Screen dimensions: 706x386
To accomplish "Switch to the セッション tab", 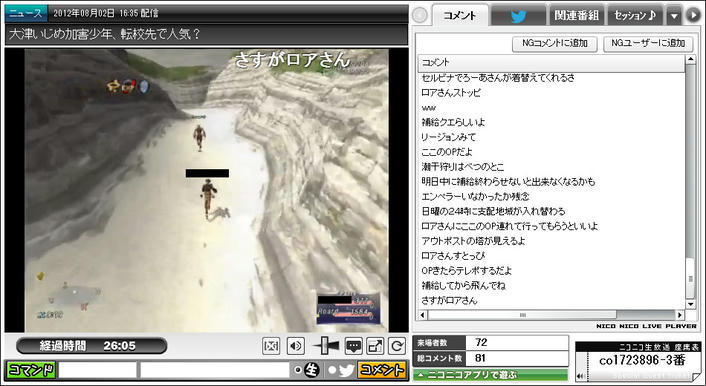I will pos(635,16).
